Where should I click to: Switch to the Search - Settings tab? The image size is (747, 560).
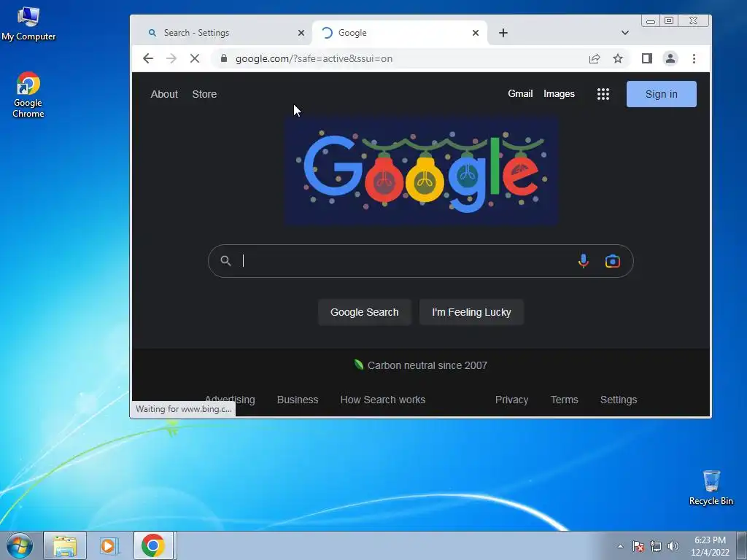pos(222,33)
